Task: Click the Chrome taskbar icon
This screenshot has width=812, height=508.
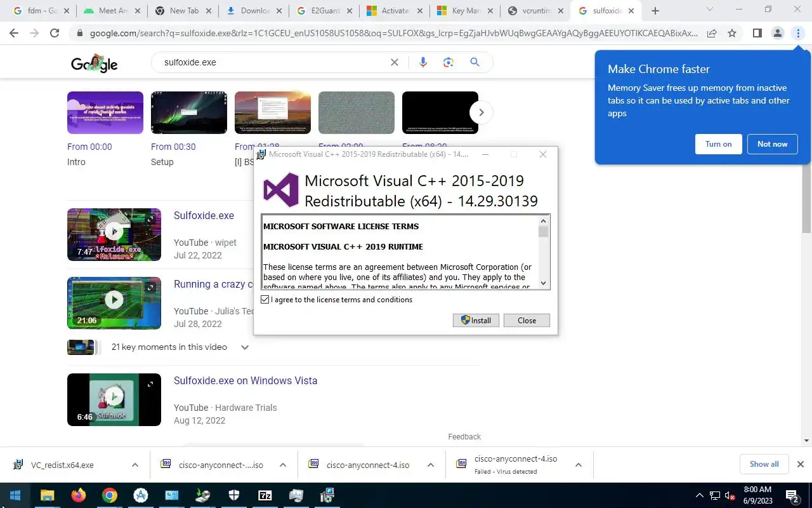Action: pos(109,495)
